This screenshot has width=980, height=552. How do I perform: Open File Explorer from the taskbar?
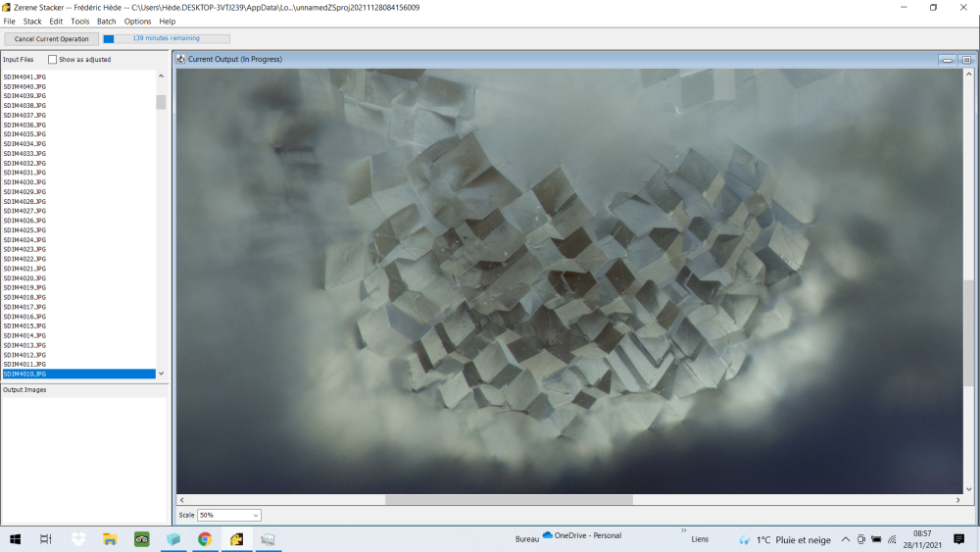coord(110,539)
